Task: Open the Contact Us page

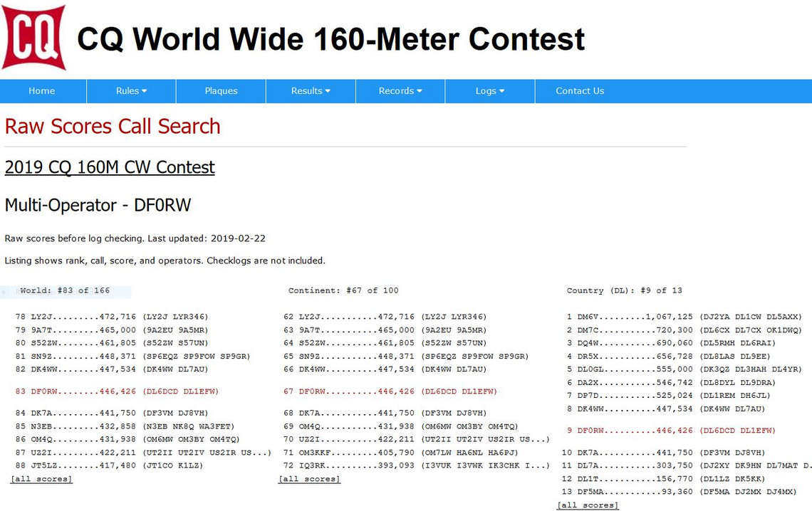Action: (x=580, y=91)
